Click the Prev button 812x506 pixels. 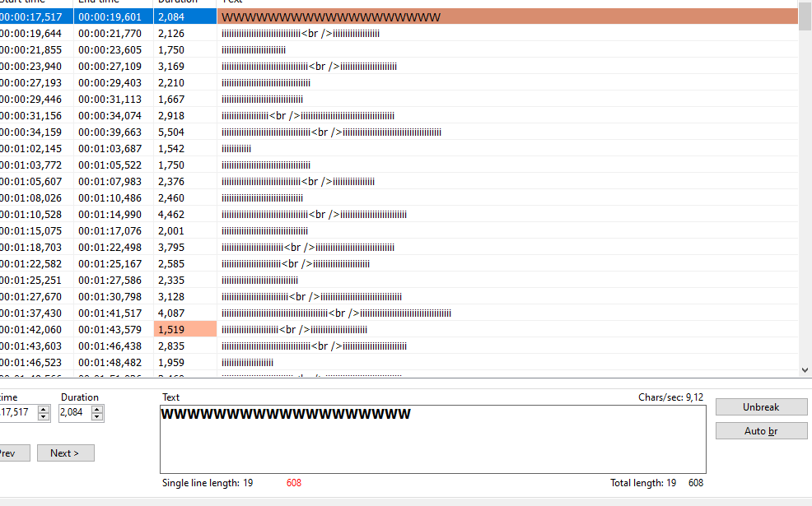[12, 453]
